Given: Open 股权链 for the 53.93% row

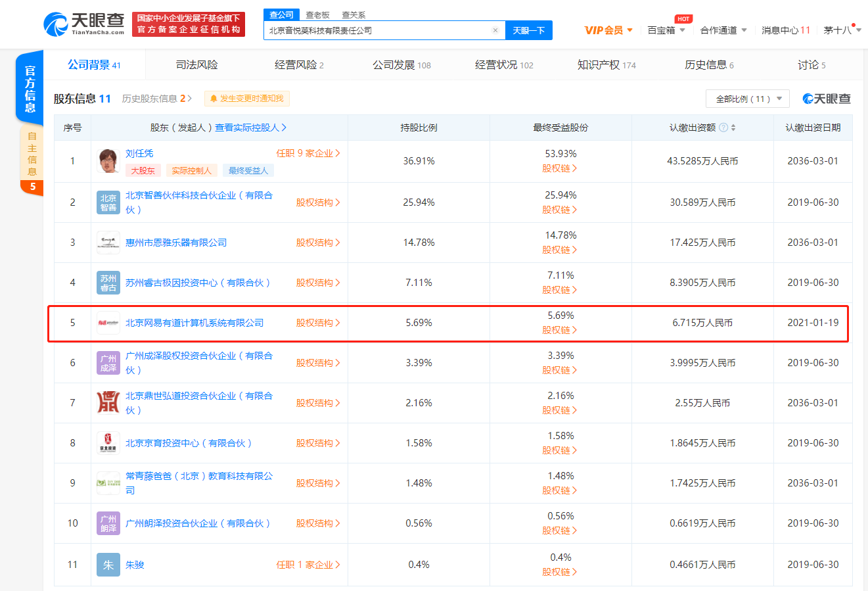Looking at the screenshot, I should (x=560, y=168).
